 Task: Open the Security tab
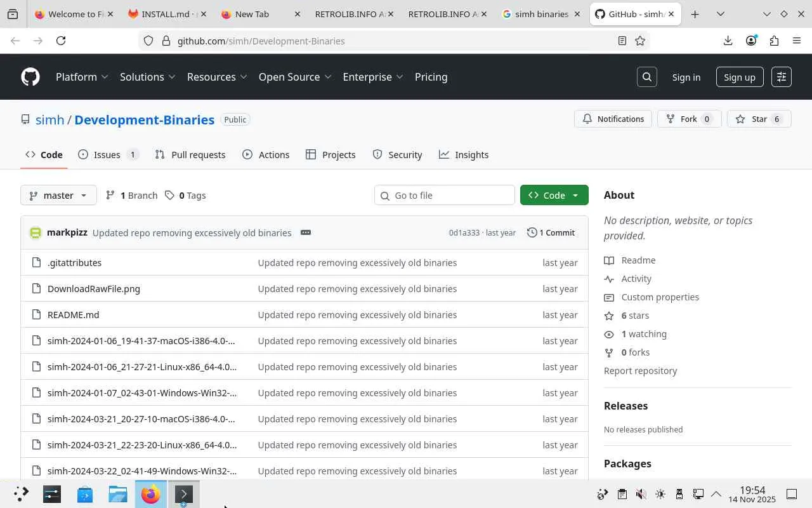397,154
